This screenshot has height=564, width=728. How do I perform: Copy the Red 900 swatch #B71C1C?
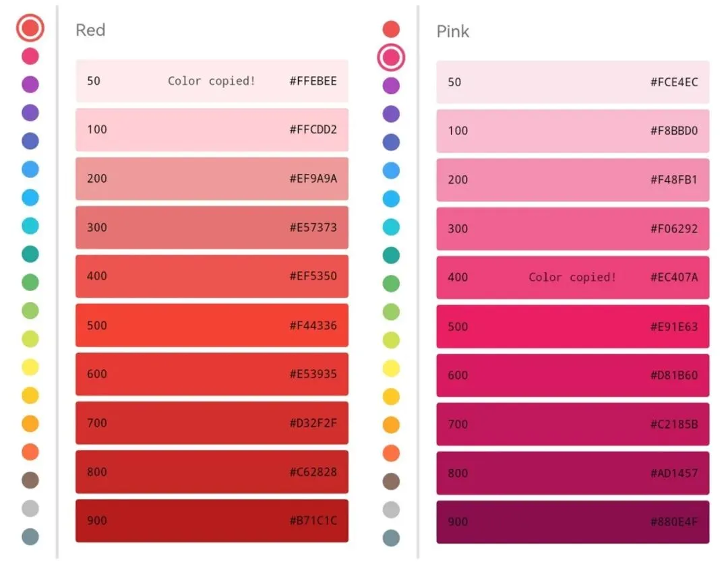click(x=212, y=521)
